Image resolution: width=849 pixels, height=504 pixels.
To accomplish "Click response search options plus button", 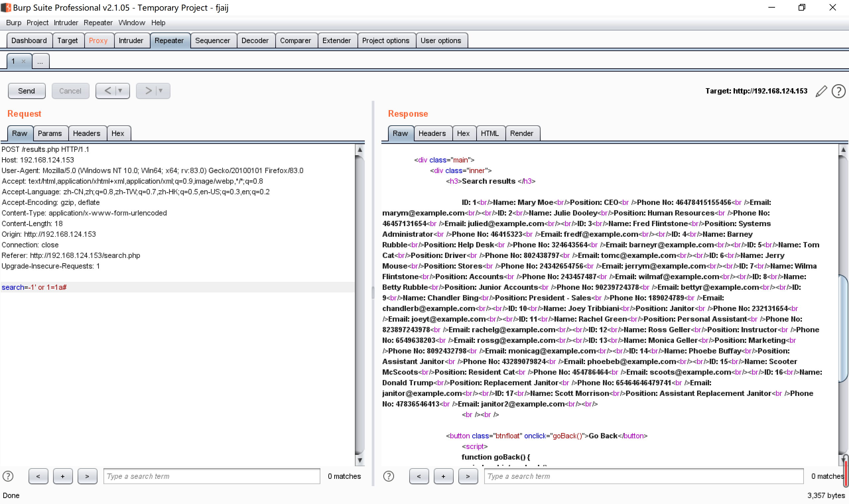I will [x=443, y=476].
